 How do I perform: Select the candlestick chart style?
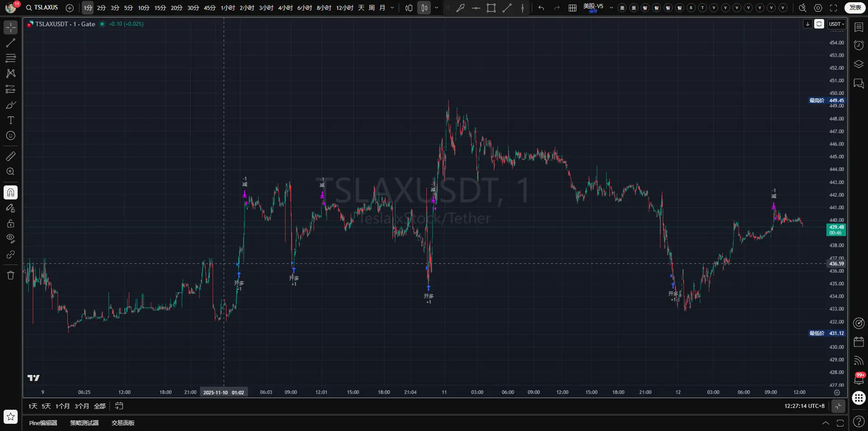coord(424,8)
